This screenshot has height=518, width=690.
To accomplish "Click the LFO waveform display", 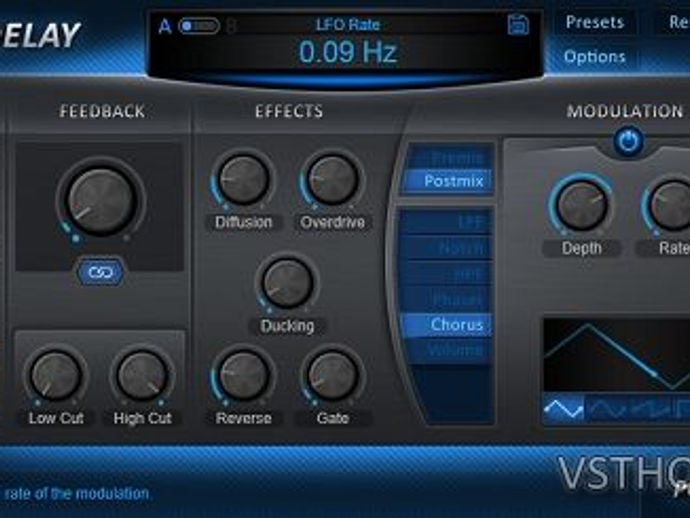I will coord(617,355).
